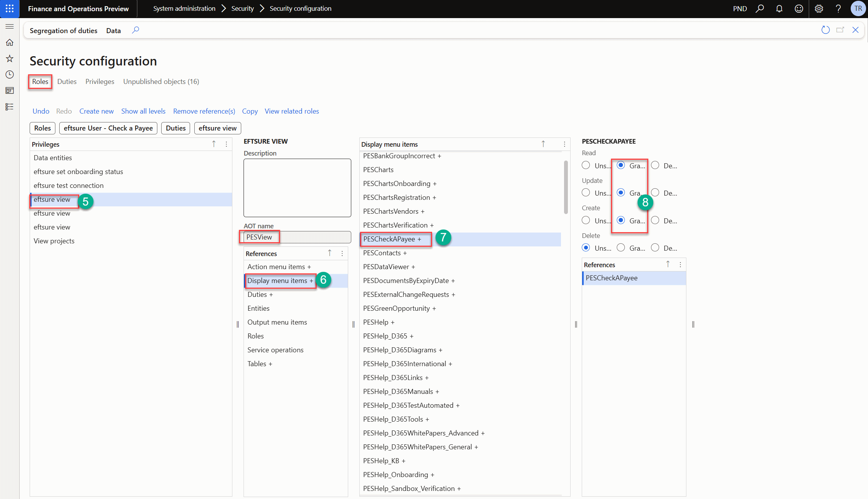Screen dimensions: 868x499
Task: Click the top bar search magnifier
Action: 760,8
